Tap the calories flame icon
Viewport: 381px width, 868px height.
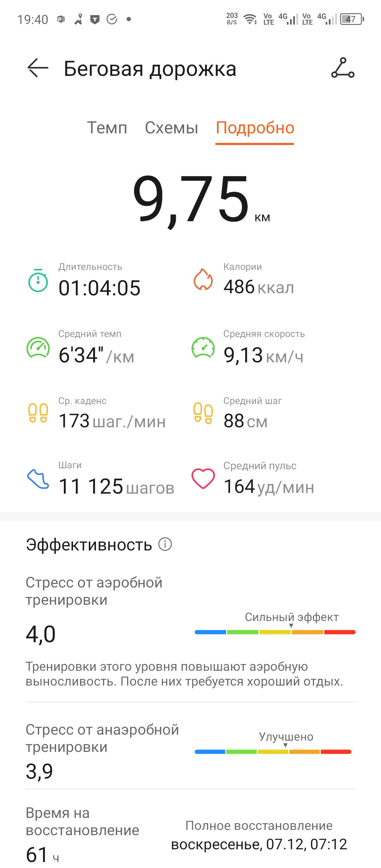coord(203,279)
